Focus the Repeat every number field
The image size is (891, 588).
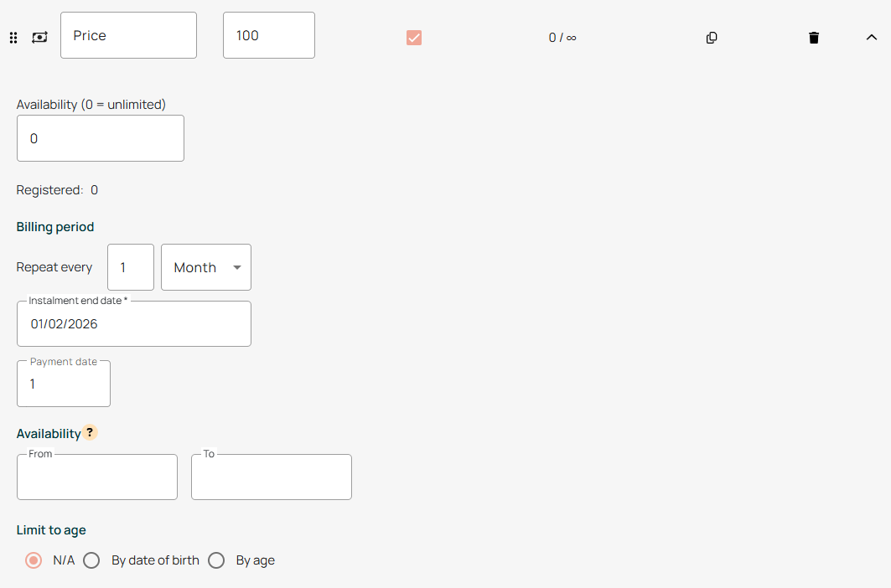tap(131, 267)
